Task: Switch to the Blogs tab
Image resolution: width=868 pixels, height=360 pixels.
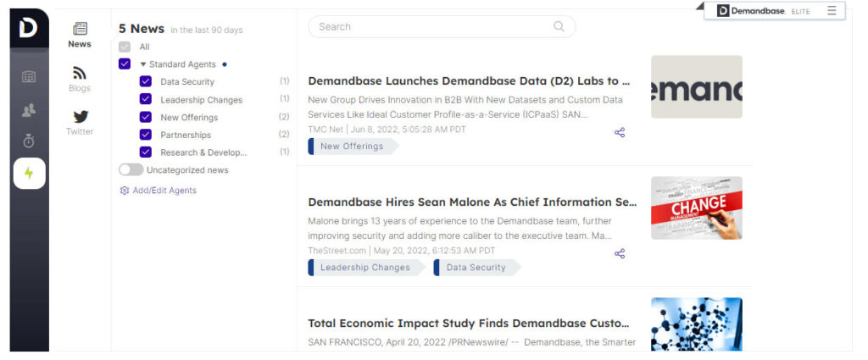Action: [x=80, y=79]
